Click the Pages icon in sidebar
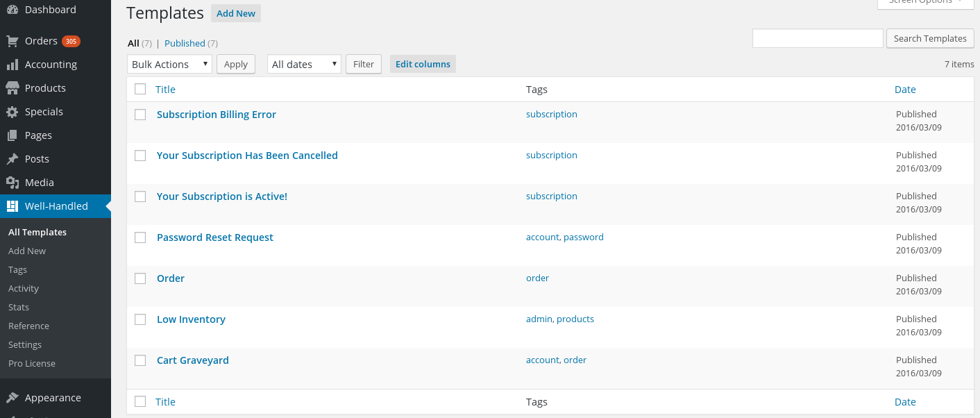The width and height of the screenshot is (980, 418). coord(12,135)
